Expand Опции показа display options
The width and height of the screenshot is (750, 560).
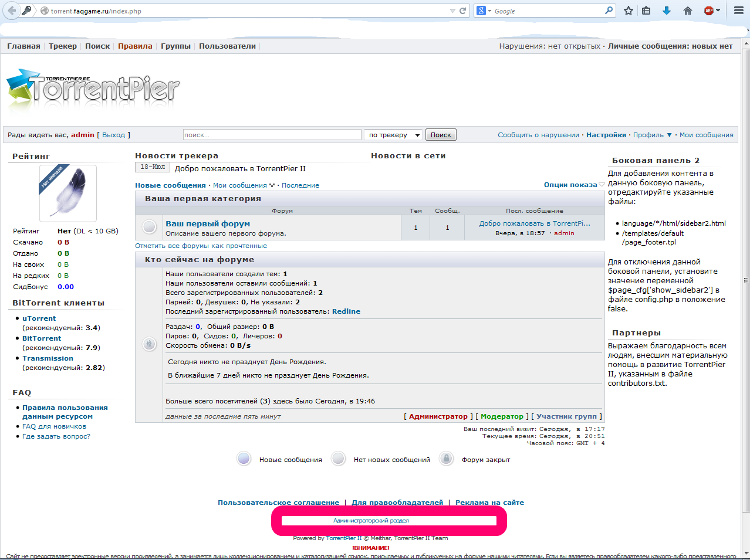(x=573, y=185)
